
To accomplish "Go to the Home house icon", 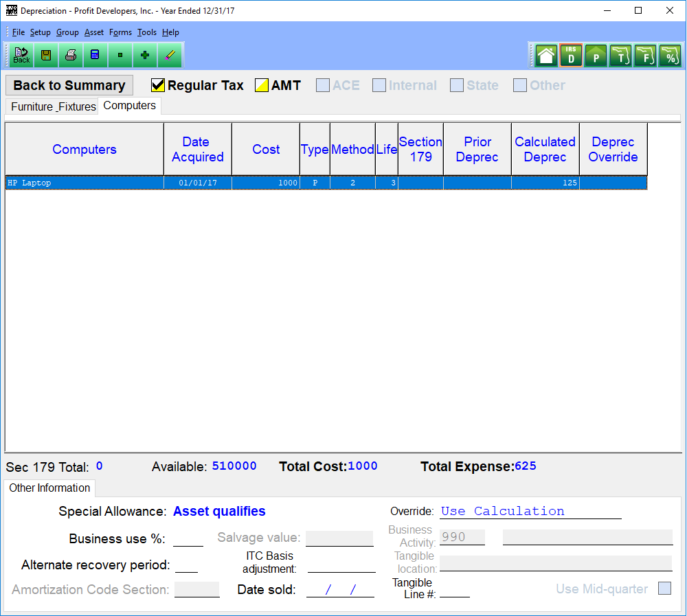I will pyautogui.click(x=546, y=56).
